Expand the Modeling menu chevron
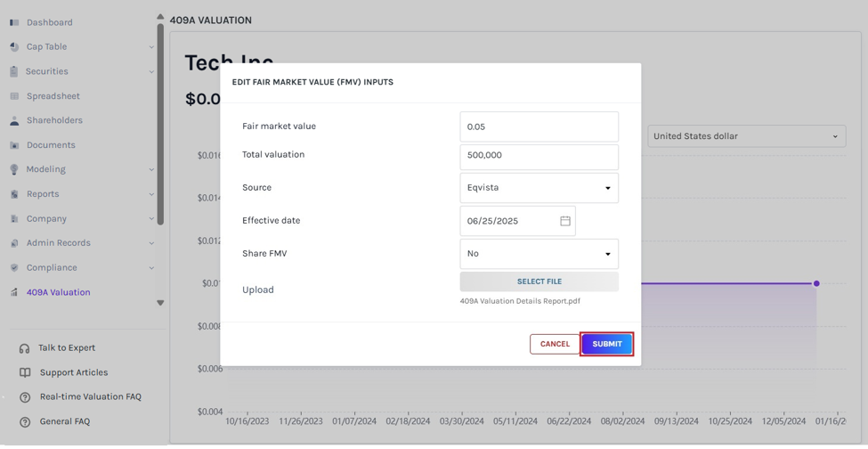868x449 pixels. (x=151, y=169)
